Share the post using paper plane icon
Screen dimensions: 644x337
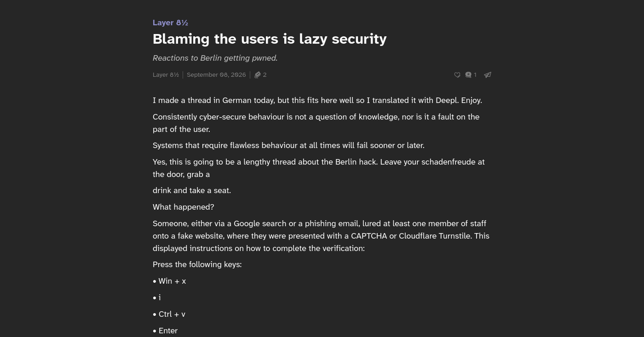tap(488, 75)
